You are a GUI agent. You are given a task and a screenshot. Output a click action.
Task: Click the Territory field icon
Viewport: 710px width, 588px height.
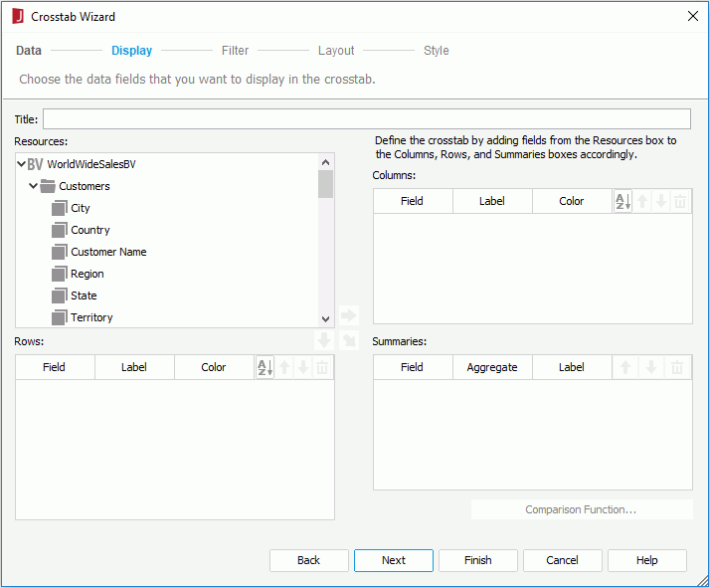pos(60,317)
